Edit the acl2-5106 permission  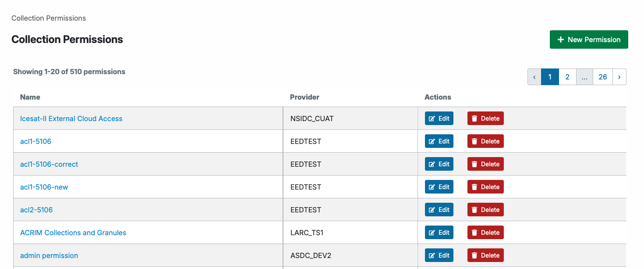[x=439, y=210]
